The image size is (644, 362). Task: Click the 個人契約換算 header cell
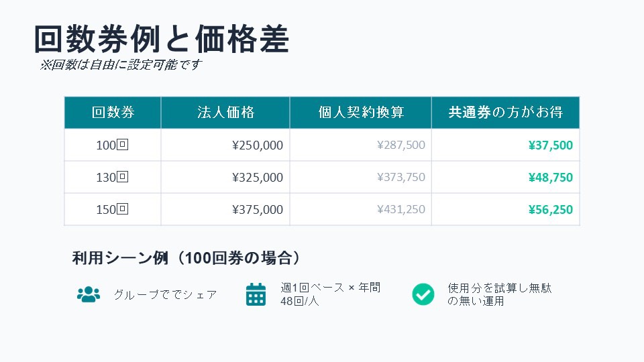[361, 113]
